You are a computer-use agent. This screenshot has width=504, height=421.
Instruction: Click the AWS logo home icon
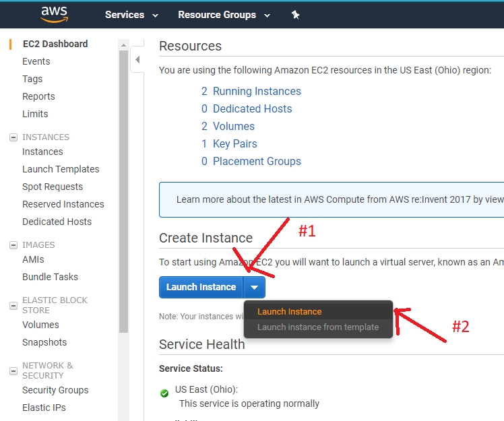coord(54,14)
